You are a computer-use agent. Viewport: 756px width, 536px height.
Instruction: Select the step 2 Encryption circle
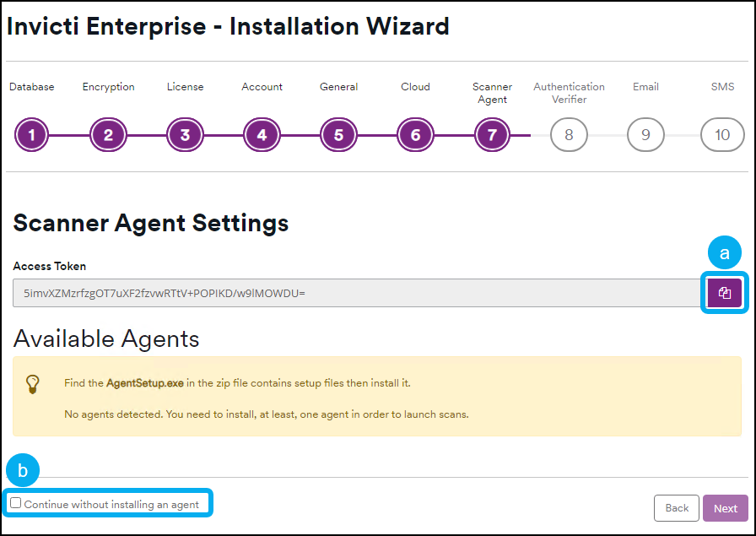pos(108,134)
